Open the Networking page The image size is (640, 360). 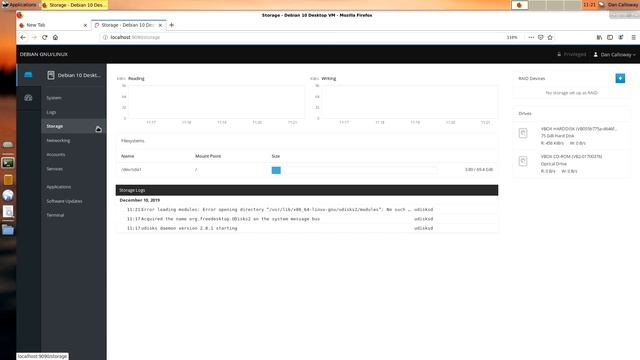58,140
